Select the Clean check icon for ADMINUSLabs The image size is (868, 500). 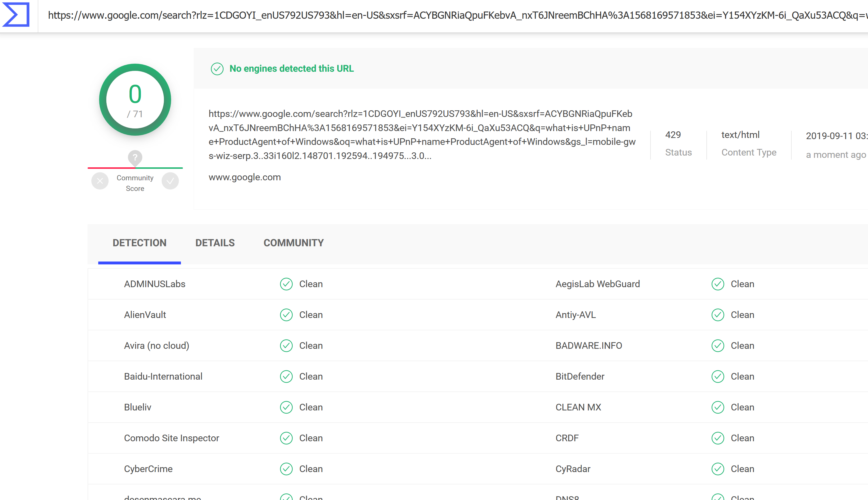pyautogui.click(x=286, y=284)
